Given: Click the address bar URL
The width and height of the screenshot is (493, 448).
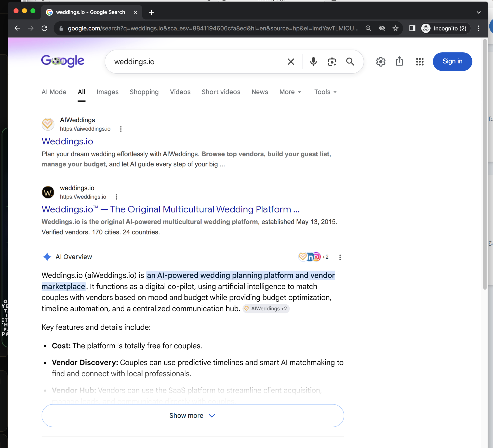Looking at the screenshot, I should pos(213,28).
